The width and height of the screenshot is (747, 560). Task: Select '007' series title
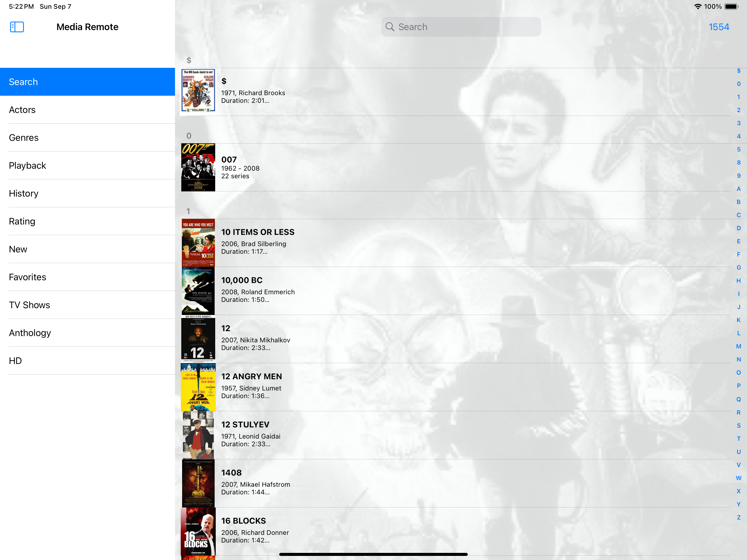(229, 159)
